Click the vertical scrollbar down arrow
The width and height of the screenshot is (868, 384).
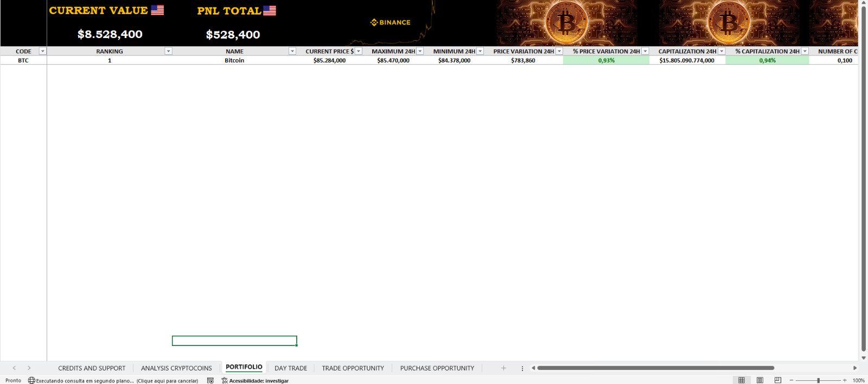pos(864,358)
